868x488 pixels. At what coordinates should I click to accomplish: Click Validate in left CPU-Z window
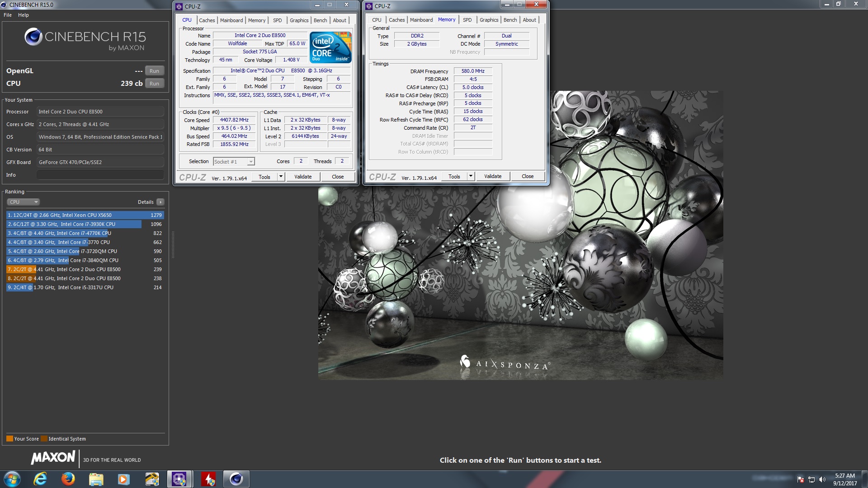click(303, 177)
